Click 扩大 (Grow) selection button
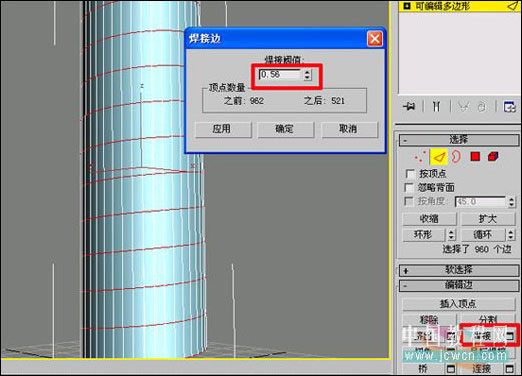This screenshot has width=522, height=376. (x=488, y=219)
